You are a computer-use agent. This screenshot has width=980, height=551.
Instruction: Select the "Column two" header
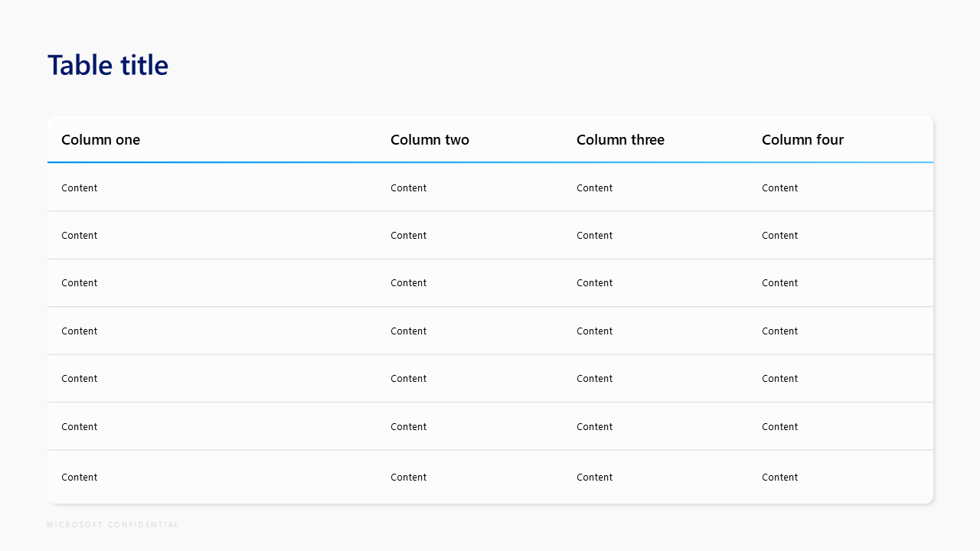(x=430, y=140)
